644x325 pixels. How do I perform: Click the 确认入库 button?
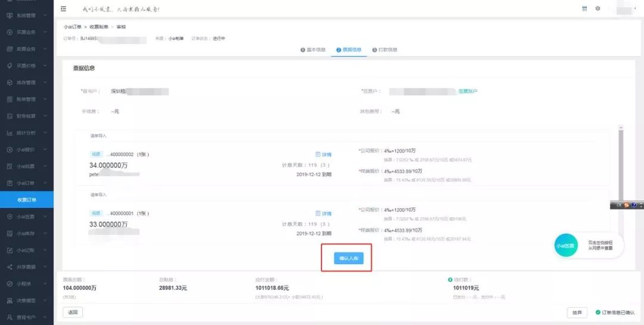(349, 258)
